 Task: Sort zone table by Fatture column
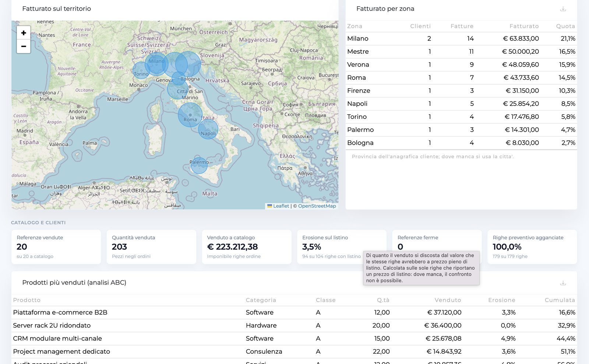click(x=462, y=26)
